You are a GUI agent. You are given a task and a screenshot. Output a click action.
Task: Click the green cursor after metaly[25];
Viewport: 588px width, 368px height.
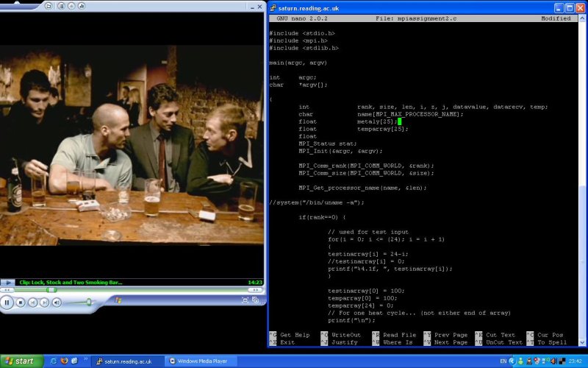[x=399, y=121]
